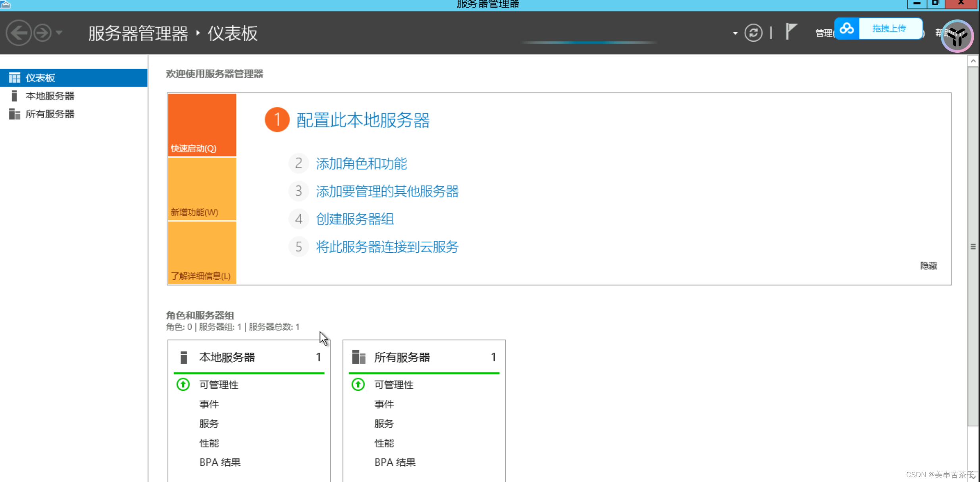This screenshot has height=482, width=980.
Task: Click the back navigation arrow
Action: coord(19,33)
